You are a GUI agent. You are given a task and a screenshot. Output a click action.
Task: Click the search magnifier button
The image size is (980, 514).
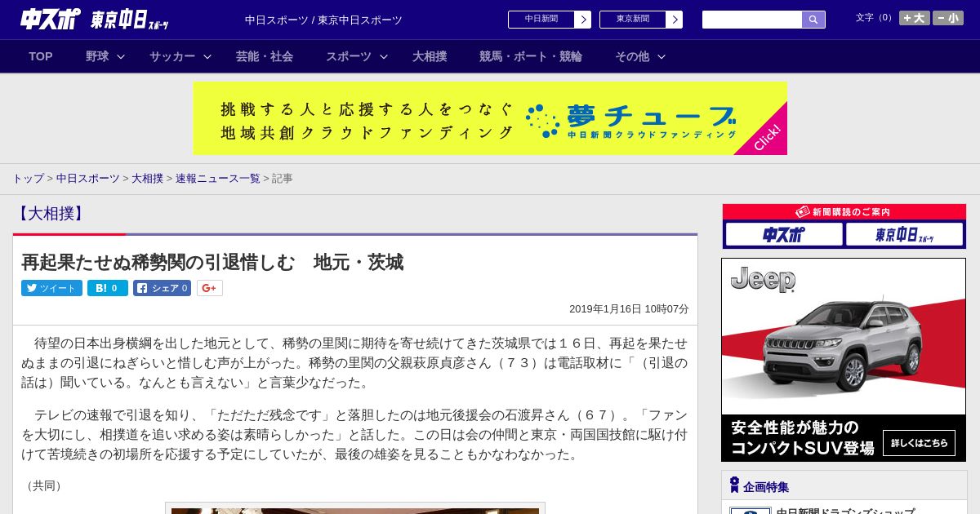click(x=813, y=20)
